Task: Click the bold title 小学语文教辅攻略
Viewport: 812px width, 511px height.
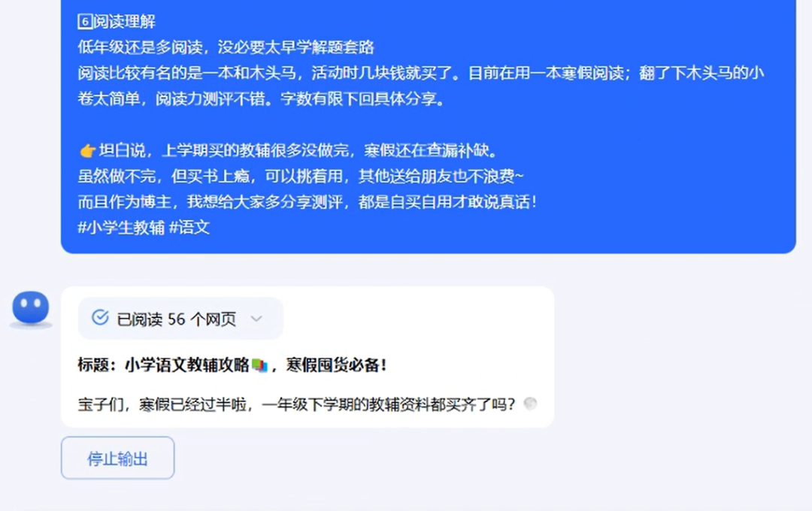Action: pyautogui.click(x=187, y=365)
